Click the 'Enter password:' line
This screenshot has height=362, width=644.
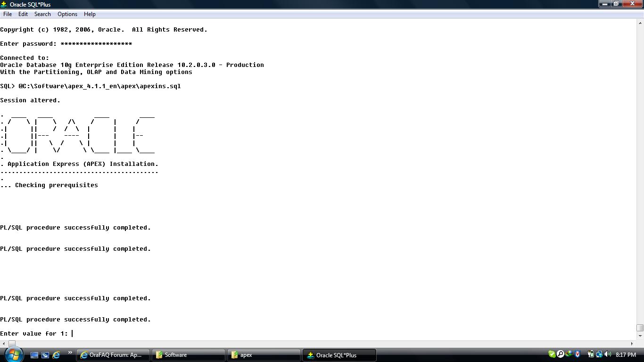pyautogui.click(x=66, y=44)
